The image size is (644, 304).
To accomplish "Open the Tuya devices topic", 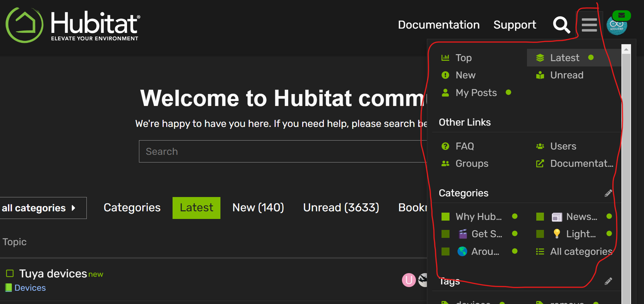I will (53, 274).
